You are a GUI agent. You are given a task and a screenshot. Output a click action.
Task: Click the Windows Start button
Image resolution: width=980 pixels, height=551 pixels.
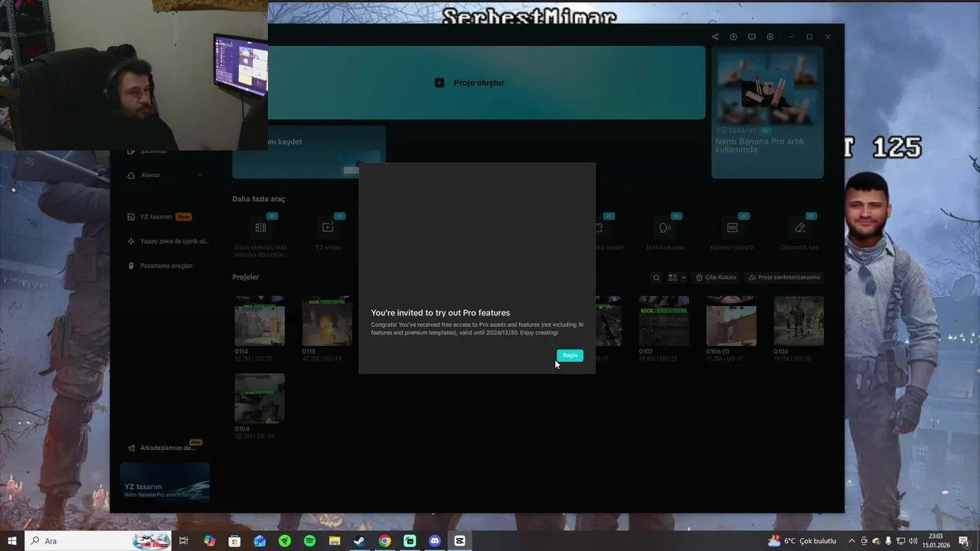11,541
